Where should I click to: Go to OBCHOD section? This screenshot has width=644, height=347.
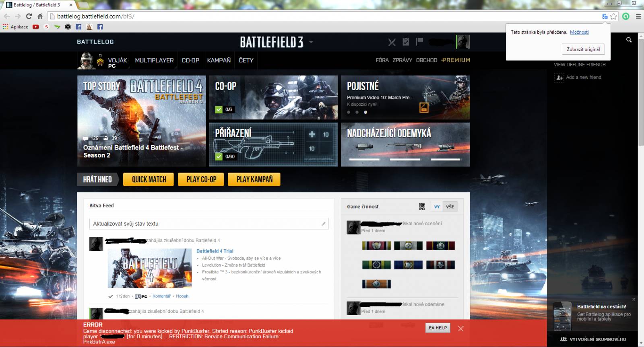[x=426, y=60]
